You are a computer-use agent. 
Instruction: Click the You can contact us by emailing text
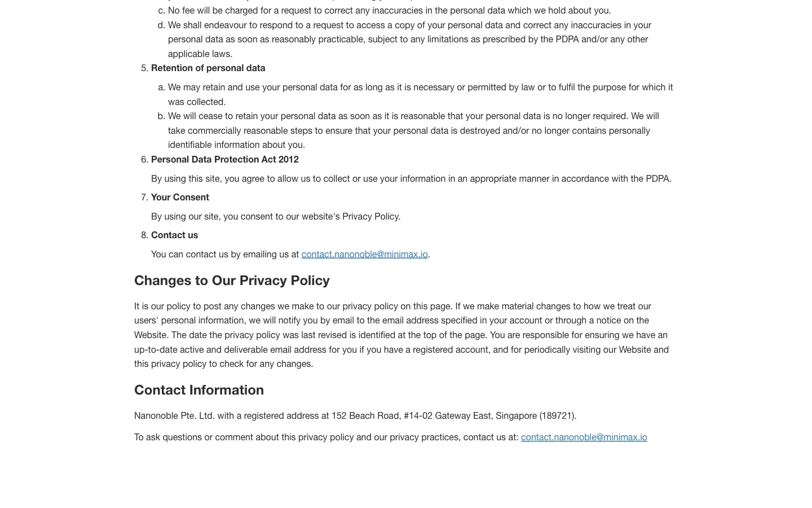pos(225,254)
